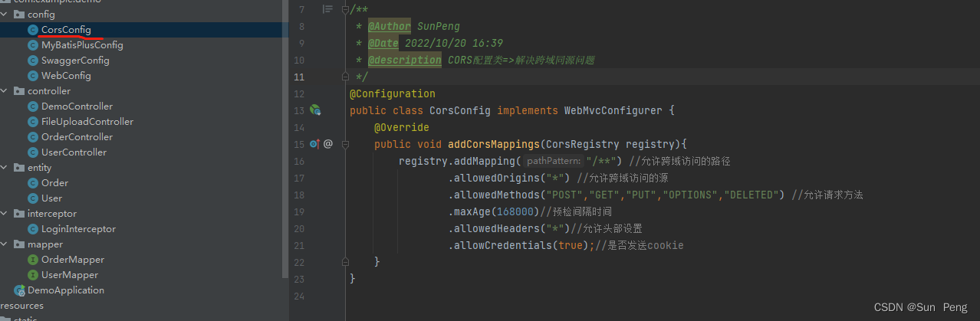This screenshot has width=980, height=321.
Task: Open LoginInterceptor class file
Action: tap(78, 229)
